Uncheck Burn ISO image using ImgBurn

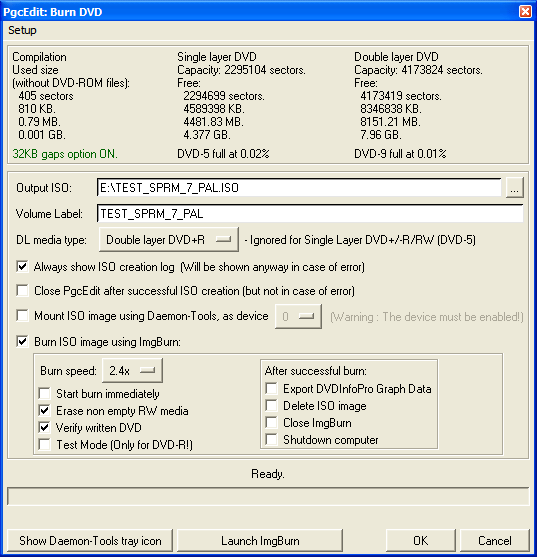coord(22,342)
